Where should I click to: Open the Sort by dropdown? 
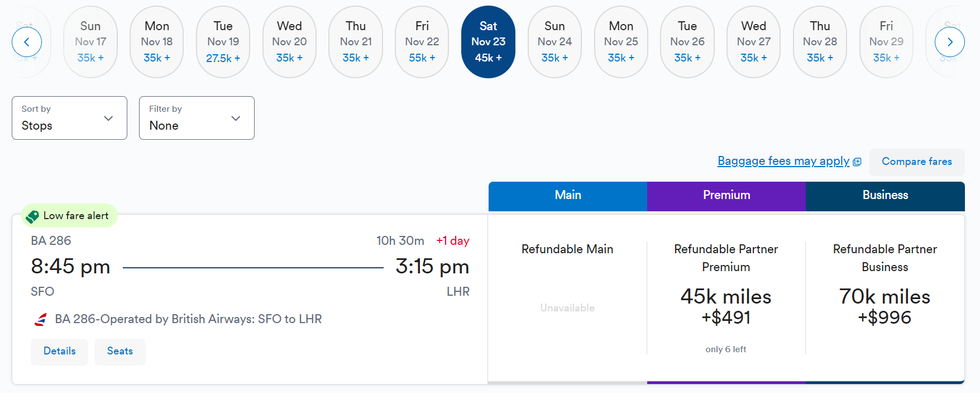pos(69,118)
